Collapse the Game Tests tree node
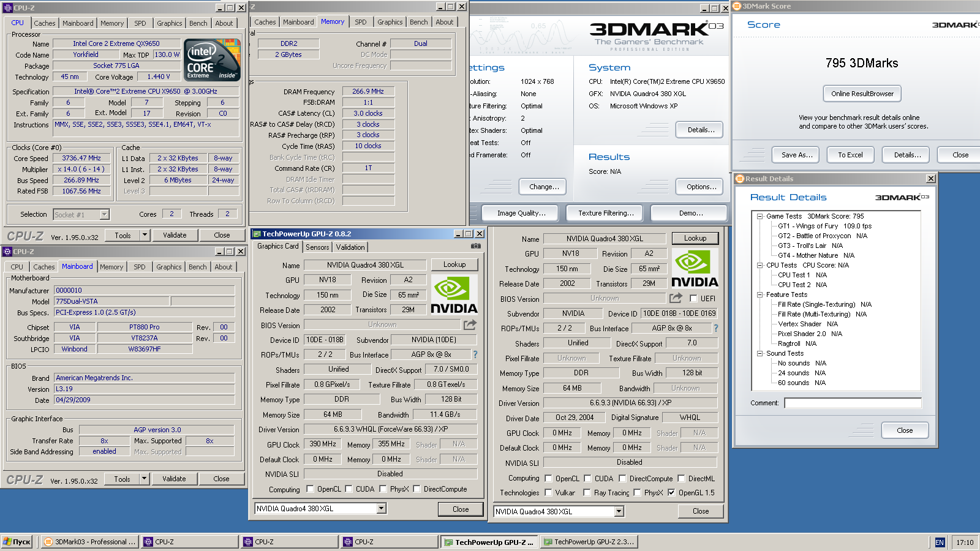 (759, 216)
